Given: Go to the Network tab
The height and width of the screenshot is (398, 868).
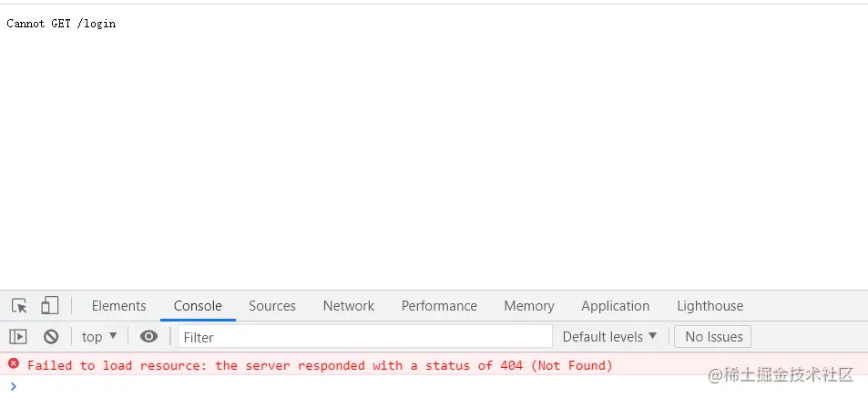Looking at the screenshot, I should pyautogui.click(x=349, y=305).
